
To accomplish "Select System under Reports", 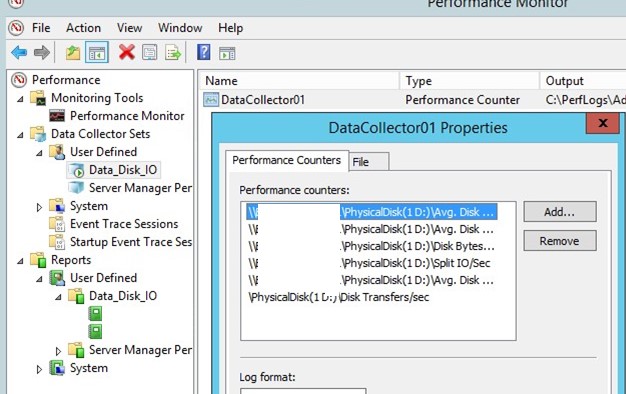I will (x=89, y=368).
